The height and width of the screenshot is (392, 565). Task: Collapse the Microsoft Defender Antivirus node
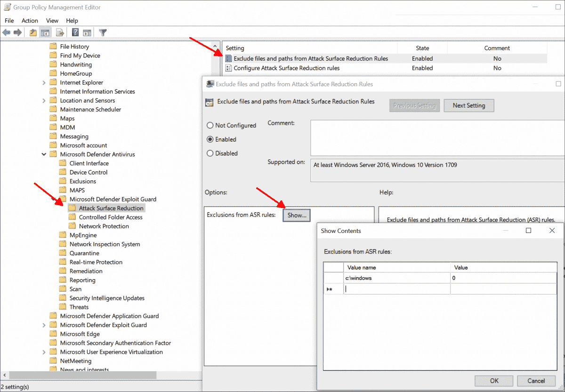[x=43, y=154]
